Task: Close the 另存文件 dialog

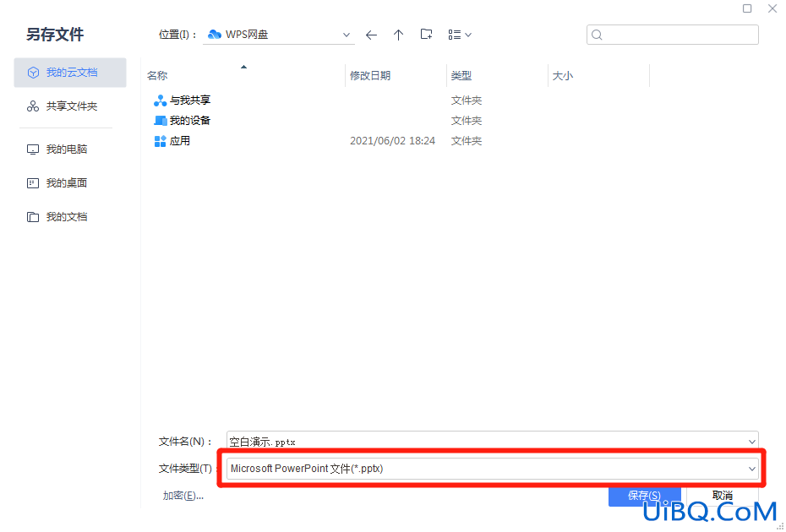Action: click(x=772, y=8)
